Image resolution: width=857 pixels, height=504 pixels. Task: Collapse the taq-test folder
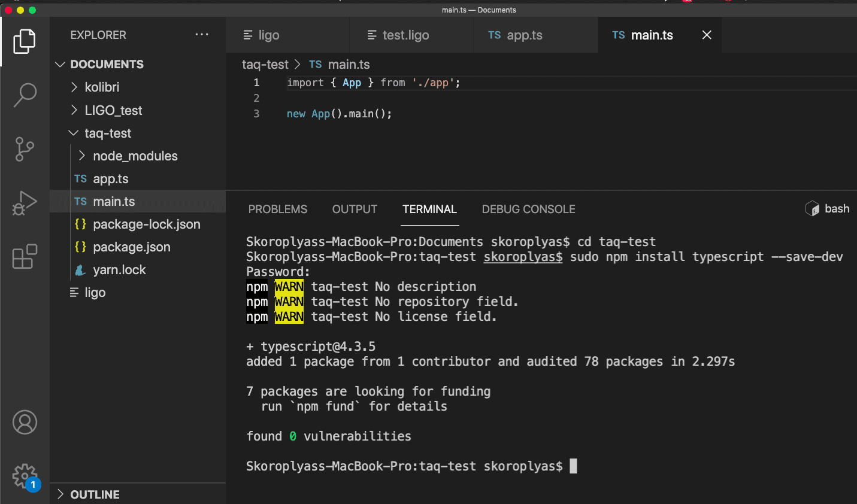coord(108,133)
